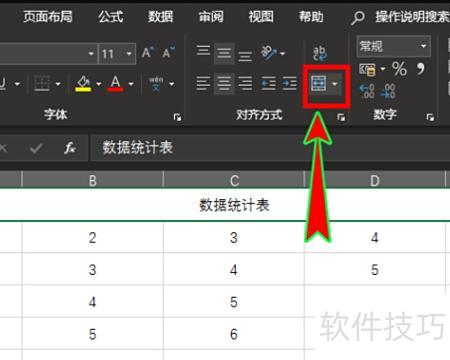Open the 页面布局 ribbon tab
This screenshot has width=450, height=360.
click(48, 16)
